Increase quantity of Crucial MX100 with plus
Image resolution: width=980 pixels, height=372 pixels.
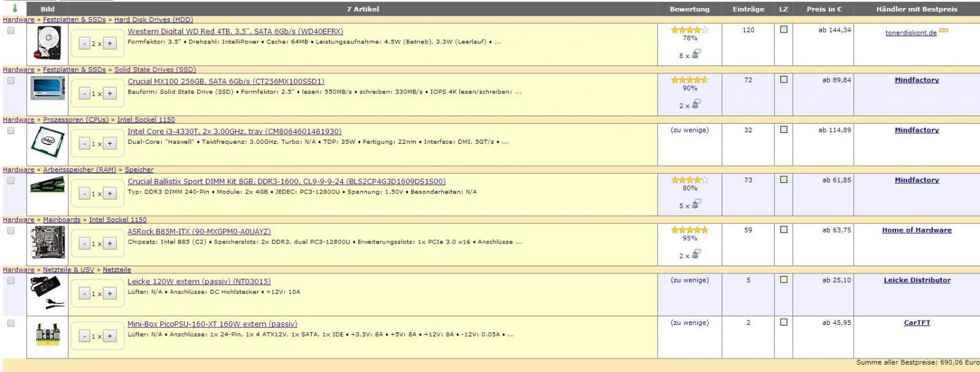point(110,94)
